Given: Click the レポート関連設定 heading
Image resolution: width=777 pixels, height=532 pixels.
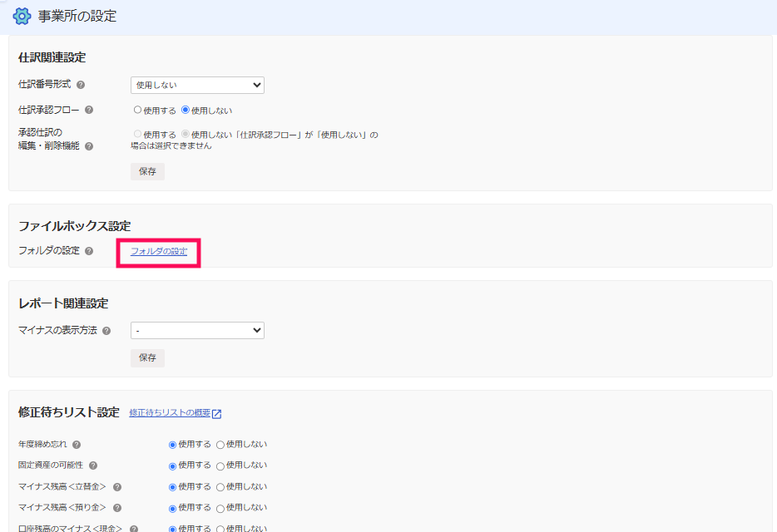Looking at the screenshot, I should (63, 303).
